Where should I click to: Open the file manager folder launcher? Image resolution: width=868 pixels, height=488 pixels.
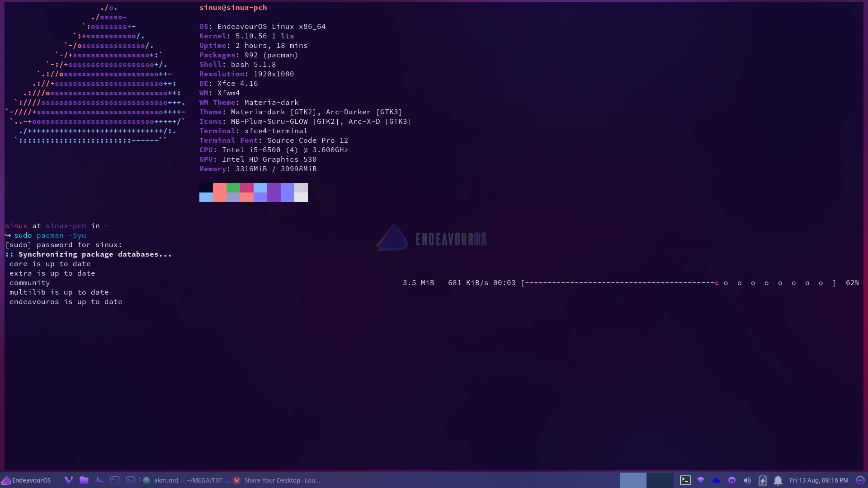pos(84,480)
